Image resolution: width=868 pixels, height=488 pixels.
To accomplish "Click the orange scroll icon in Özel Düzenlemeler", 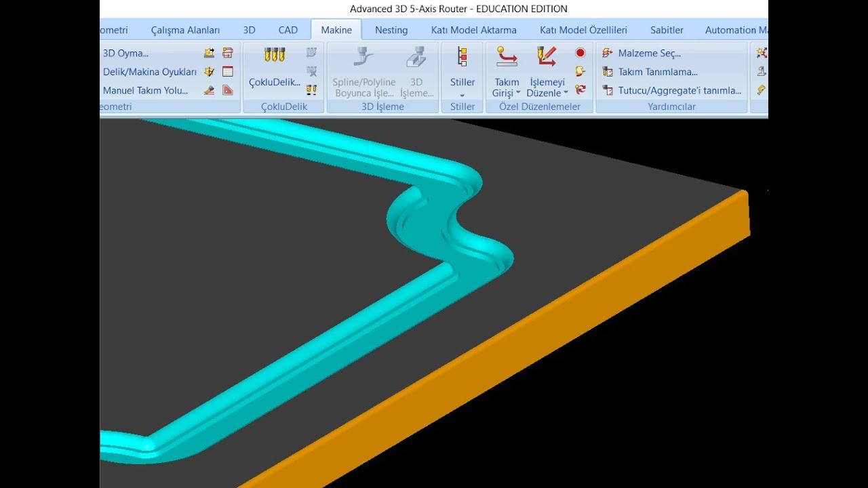I will (580, 70).
